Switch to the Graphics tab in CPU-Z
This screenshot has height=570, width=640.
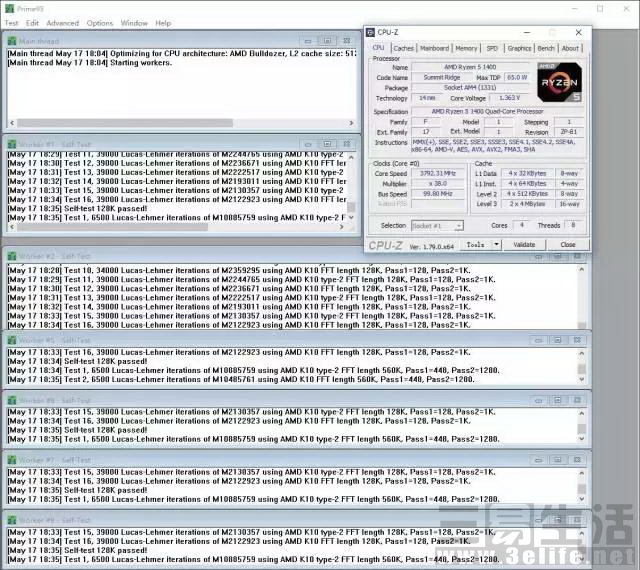click(519, 48)
